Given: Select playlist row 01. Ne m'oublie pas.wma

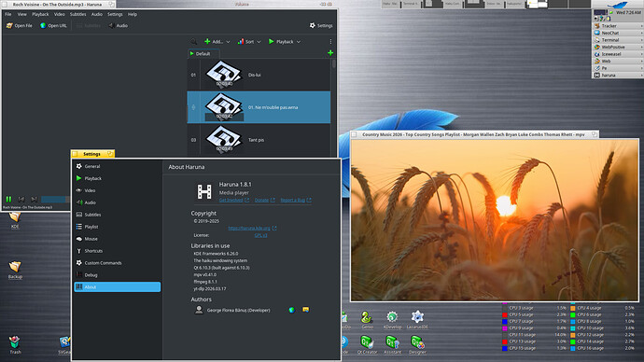Looking at the screenshot, I should point(259,107).
